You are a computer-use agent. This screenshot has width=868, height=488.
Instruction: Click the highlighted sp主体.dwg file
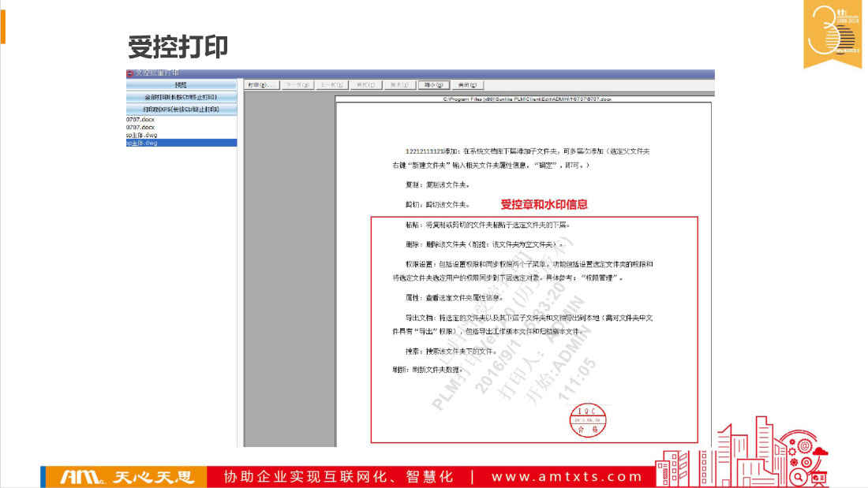(x=142, y=143)
